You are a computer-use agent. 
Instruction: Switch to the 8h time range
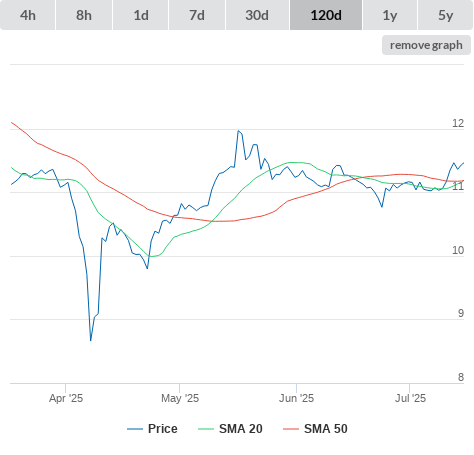tap(84, 15)
